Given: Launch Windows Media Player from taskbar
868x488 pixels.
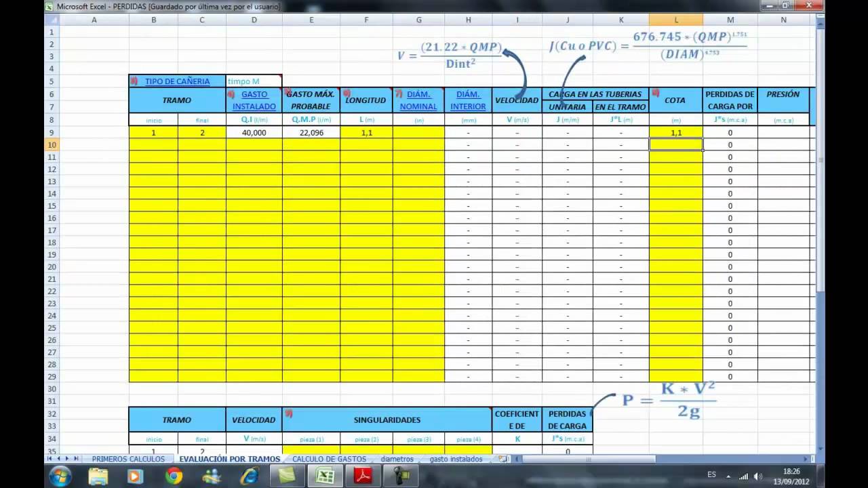Looking at the screenshot, I should coord(135,476).
